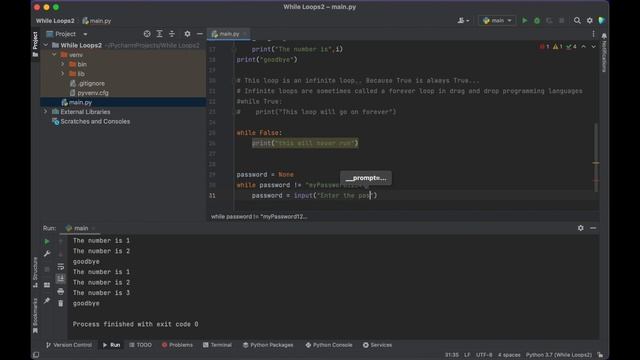Print the Run console output
This screenshot has height=360, width=640.
60,291
